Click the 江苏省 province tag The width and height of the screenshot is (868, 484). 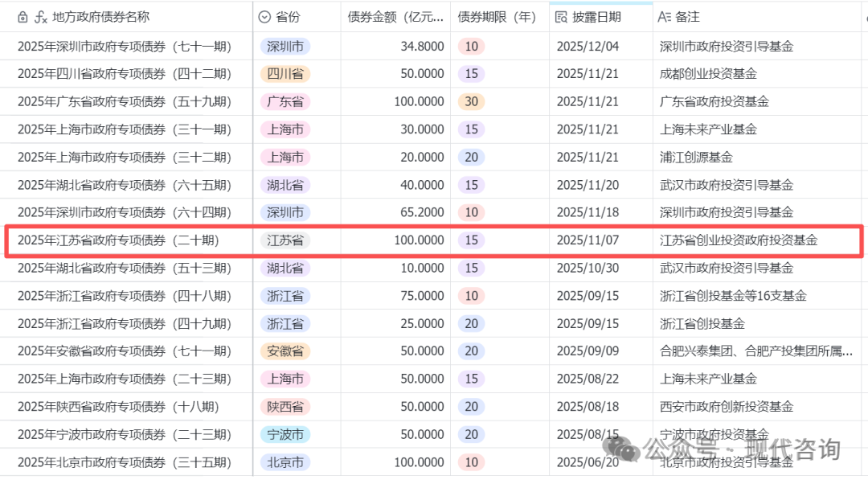(285, 240)
